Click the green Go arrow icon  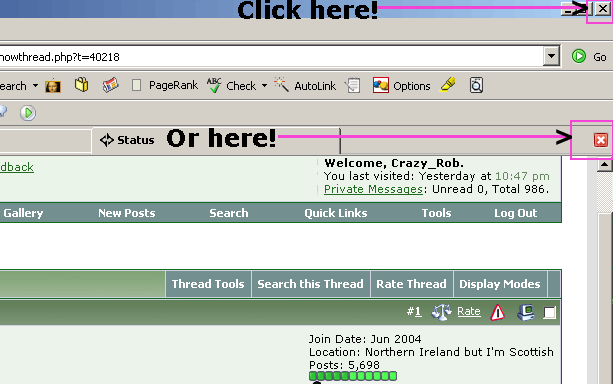pos(579,56)
